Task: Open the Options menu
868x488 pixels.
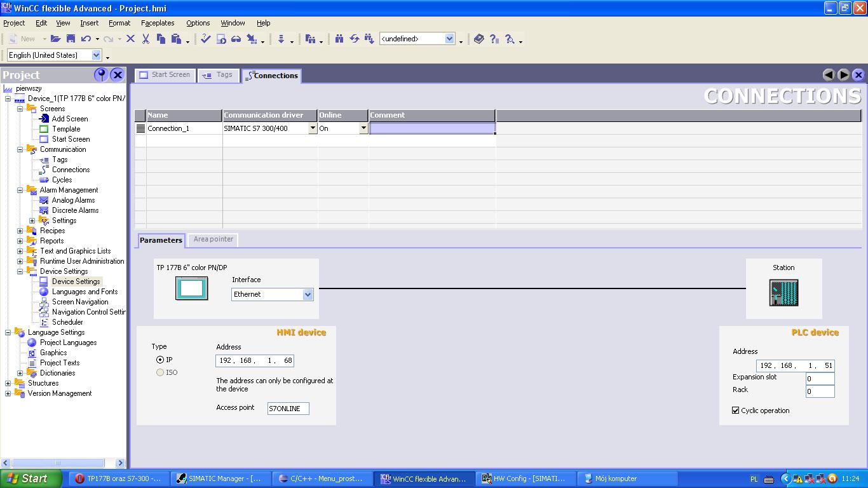Action: (x=198, y=23)
